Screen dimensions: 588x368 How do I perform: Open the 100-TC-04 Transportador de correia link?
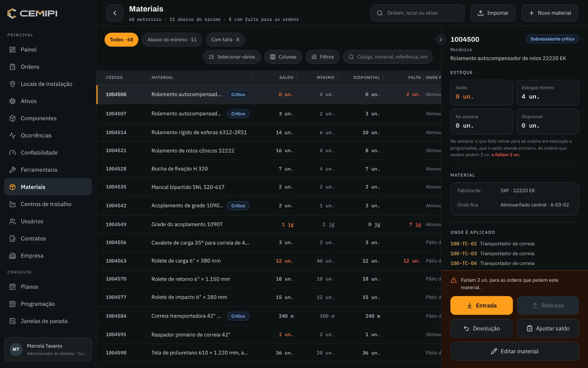point(492,263)
